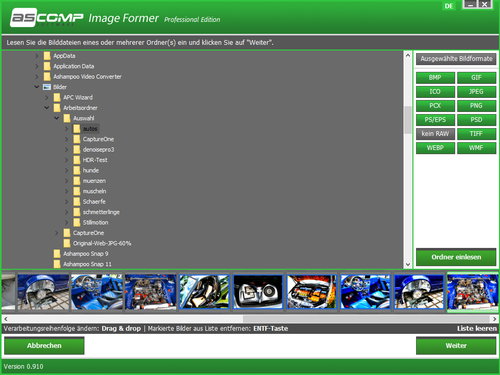Toggle the PCX format button
Viewport: 500px width, 375px height.
pyautogui.click(x=435, y=106)
